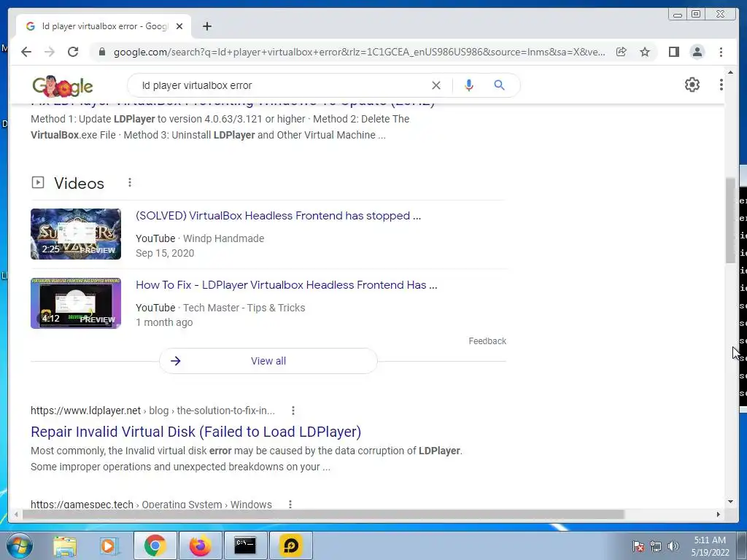Click horizontal scroll left arrow
This screenshot has width=747, height=560.
16,514
